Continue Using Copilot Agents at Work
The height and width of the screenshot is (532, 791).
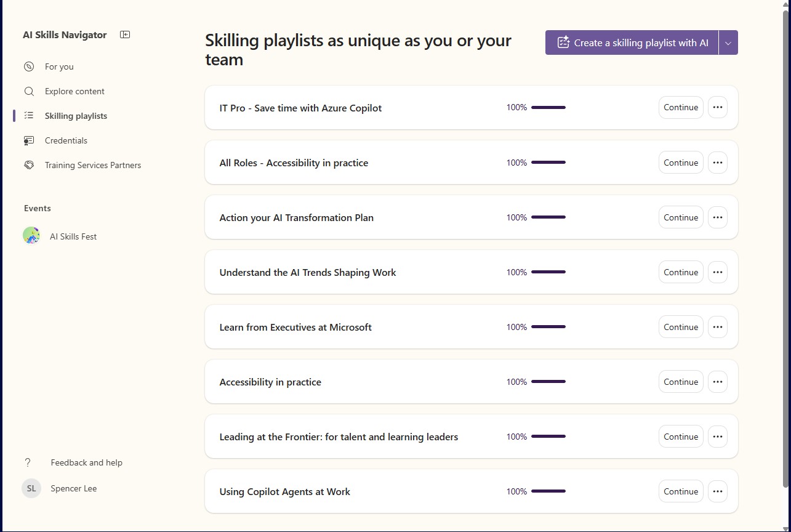[681, 491]
